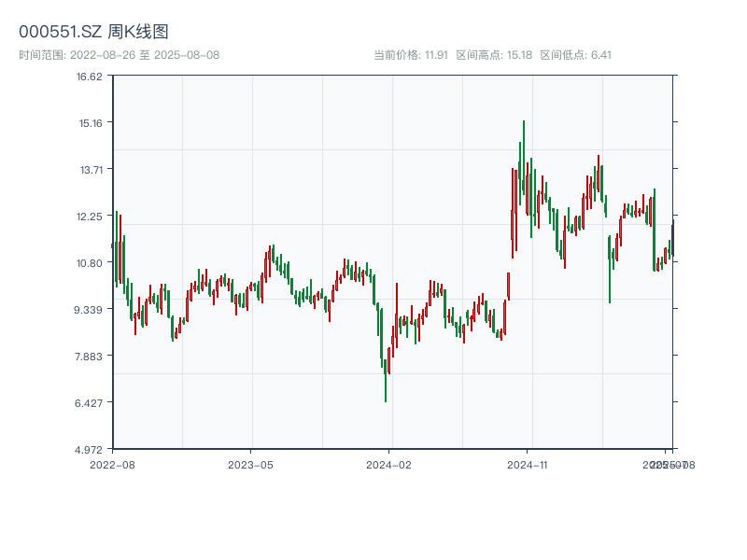The image size is (747, 560).
Task: Click the 4.972 y-axis price label
Action: click(x=90, y=450)
